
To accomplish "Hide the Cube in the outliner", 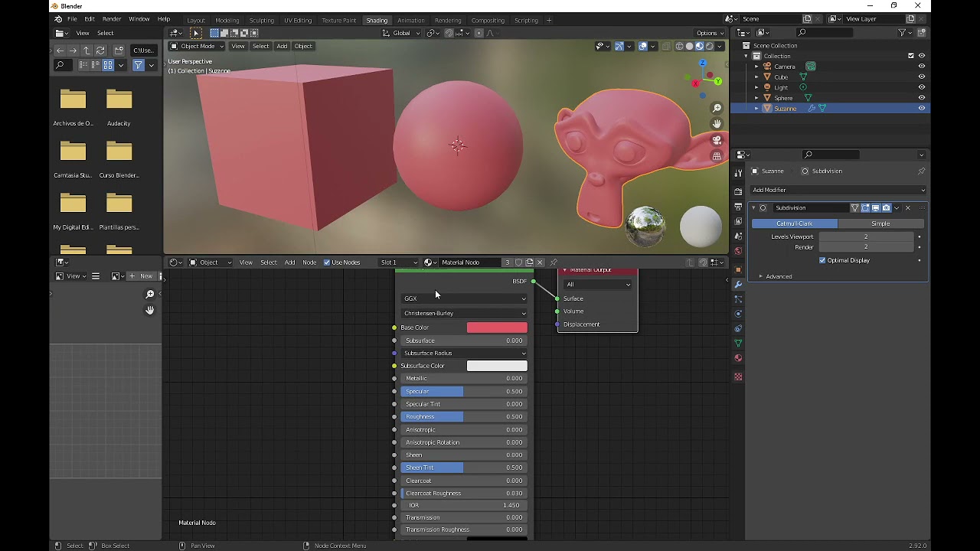I will tap(921, 77).
